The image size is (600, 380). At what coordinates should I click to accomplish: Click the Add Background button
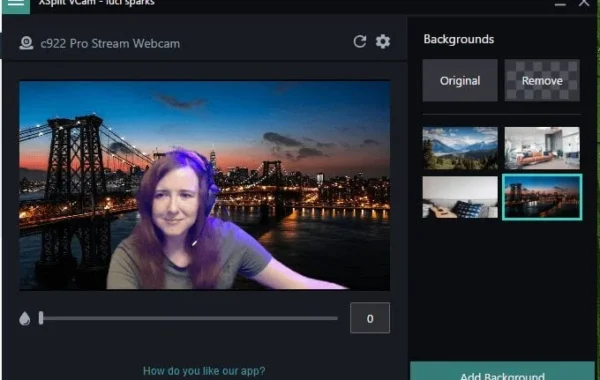click(x=502, y=371)
